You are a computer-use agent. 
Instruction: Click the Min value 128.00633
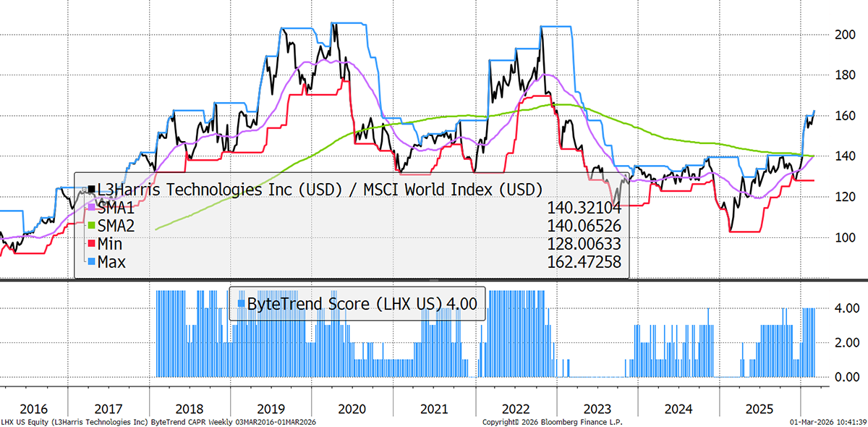click(x=584, y=245)
